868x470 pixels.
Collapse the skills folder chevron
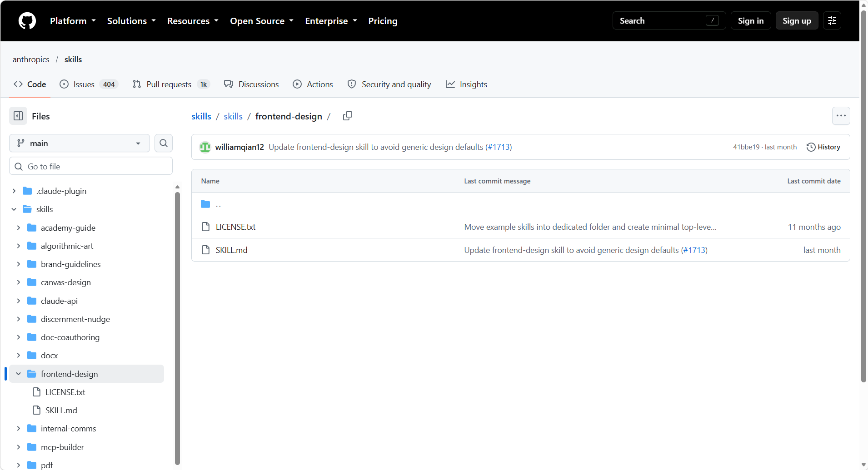pyautogui.click(x=14, y=209)
